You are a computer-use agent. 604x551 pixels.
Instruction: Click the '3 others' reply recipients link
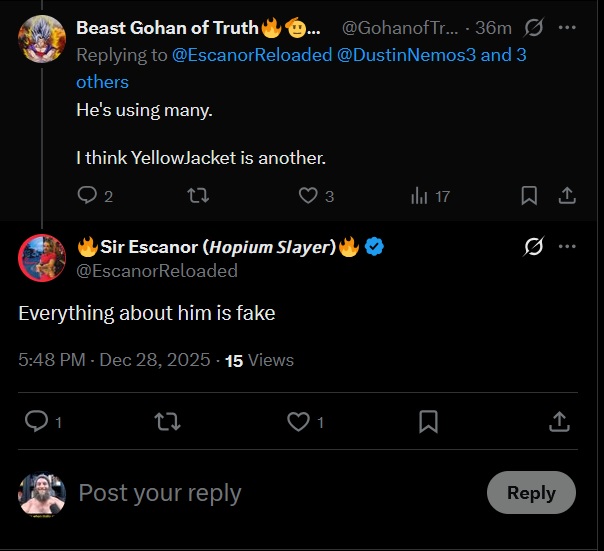(x=102, y=82)
